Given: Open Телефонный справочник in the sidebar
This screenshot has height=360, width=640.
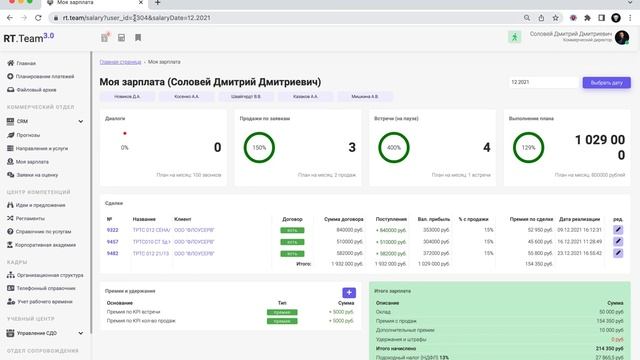Looking at the screenshot, I should point(46,288).
